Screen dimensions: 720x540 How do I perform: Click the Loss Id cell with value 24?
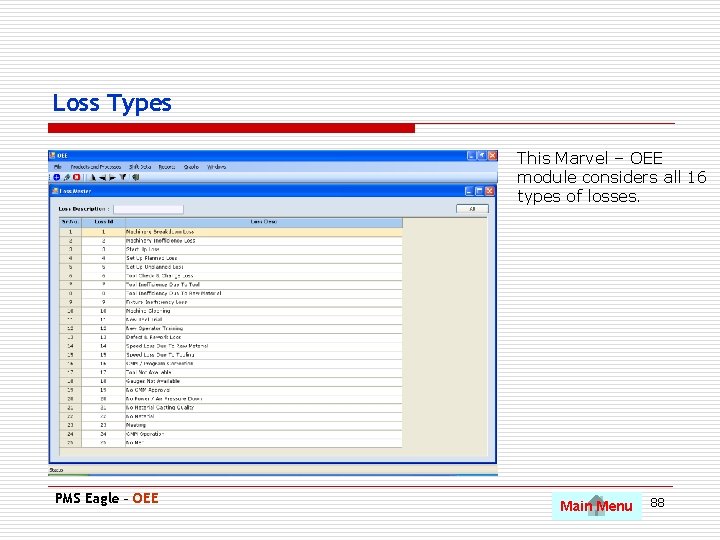click(x=103, y=434)
